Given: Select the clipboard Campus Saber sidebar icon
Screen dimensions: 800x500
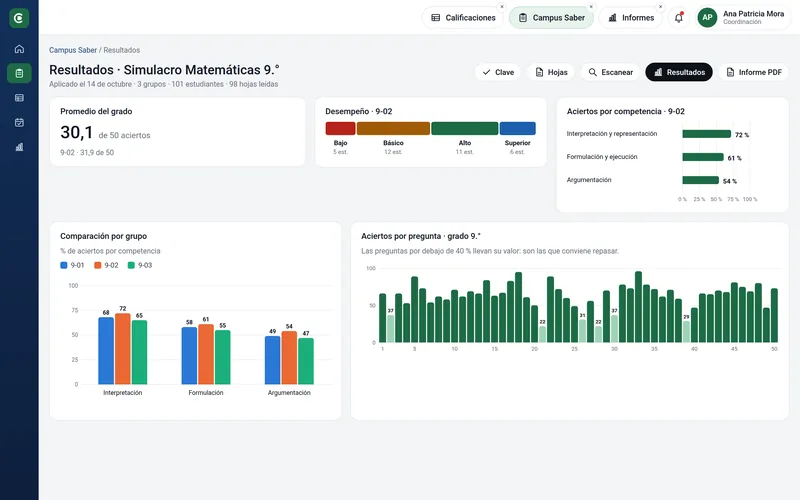Looking at the screenshot, I should click(19, 73).
